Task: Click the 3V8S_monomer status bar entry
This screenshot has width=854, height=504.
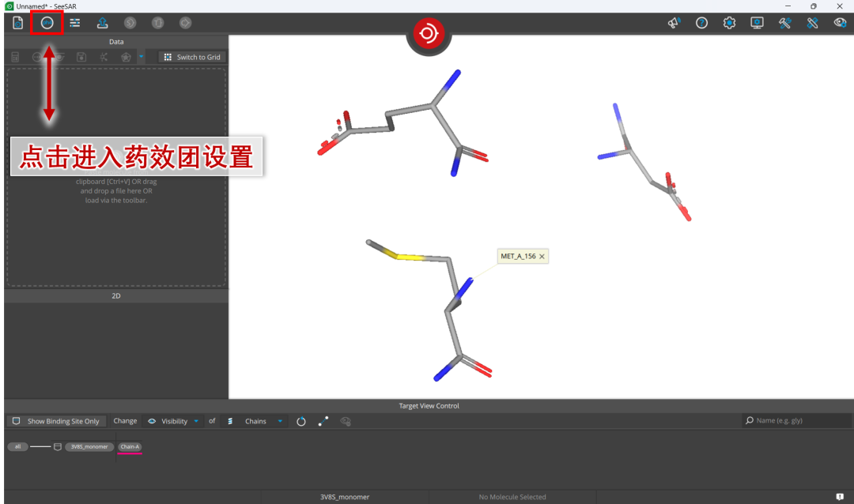Action: coord(345,497)
